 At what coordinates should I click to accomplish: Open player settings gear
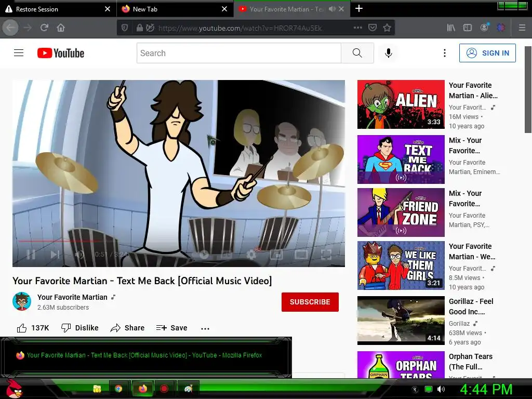tap(251, 254)
